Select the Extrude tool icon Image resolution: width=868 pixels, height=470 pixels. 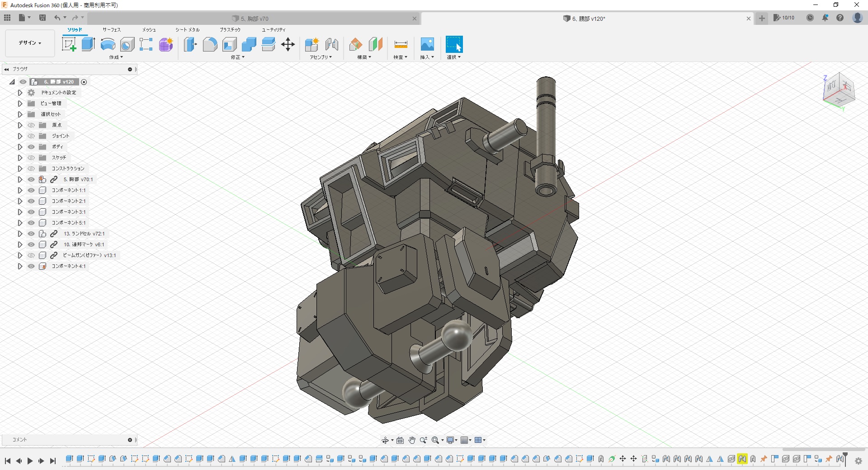tap(88, 44)
